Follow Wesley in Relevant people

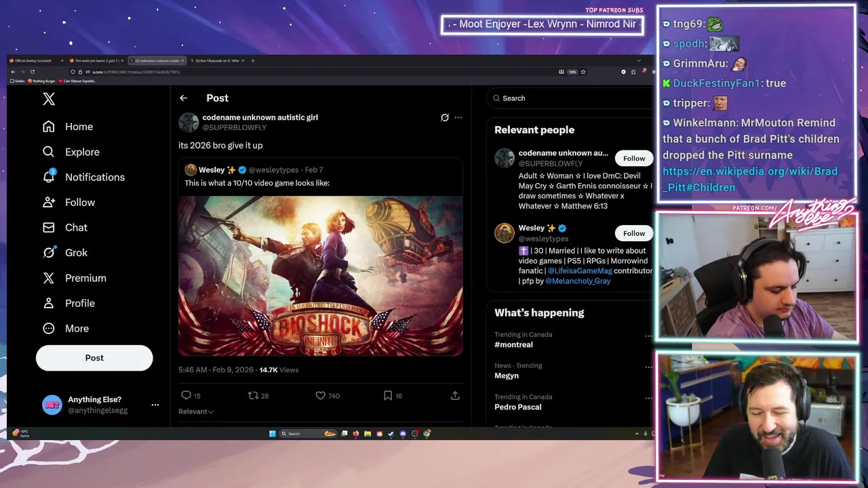pos(634,233)
